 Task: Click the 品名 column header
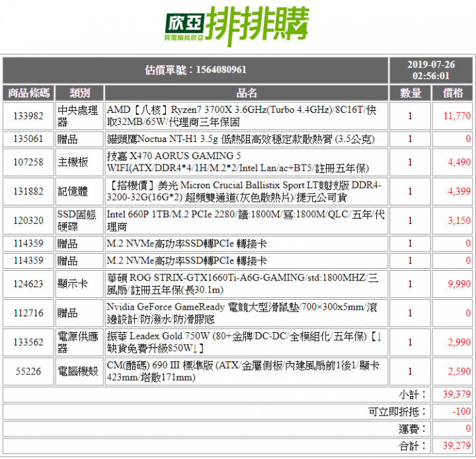pos(246,92)
